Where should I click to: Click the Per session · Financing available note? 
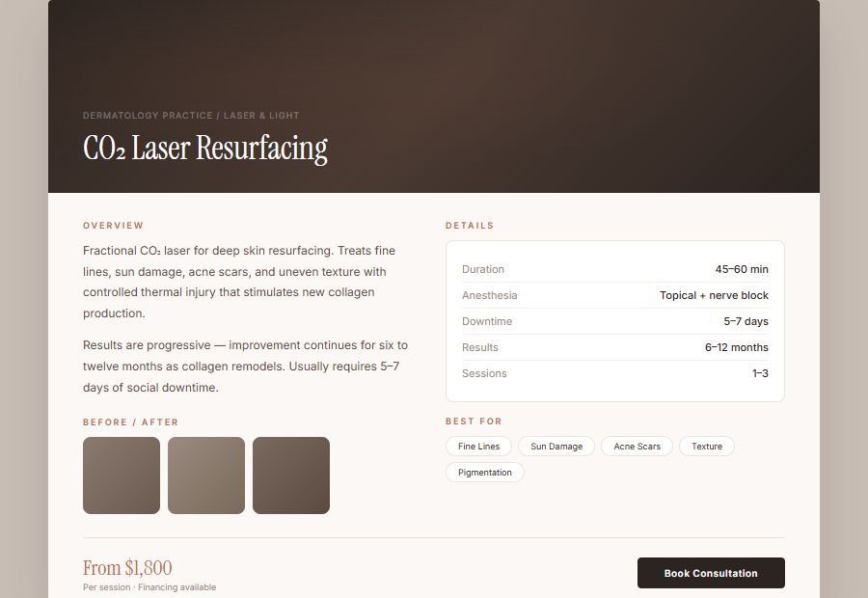[x=149, y=587]
